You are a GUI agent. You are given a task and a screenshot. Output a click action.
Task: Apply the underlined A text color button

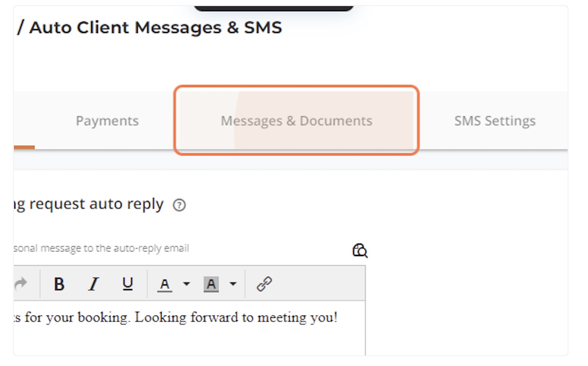(x=164, y=284)
